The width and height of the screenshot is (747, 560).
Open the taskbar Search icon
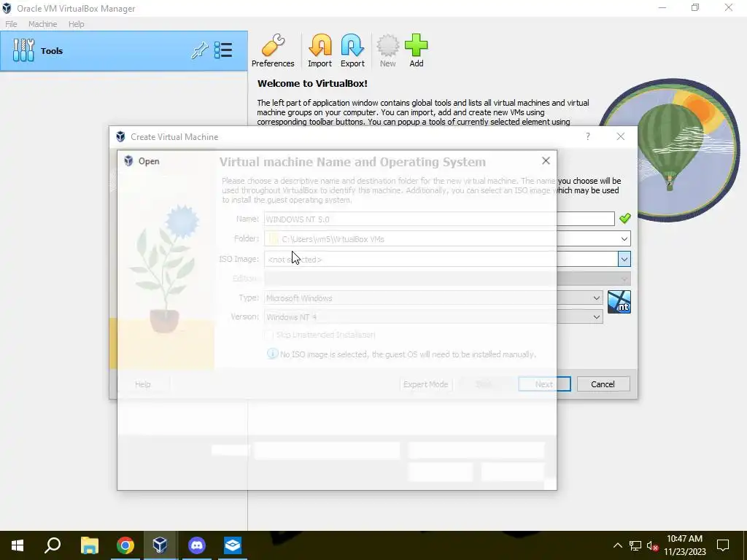click(x=53, y=545)
